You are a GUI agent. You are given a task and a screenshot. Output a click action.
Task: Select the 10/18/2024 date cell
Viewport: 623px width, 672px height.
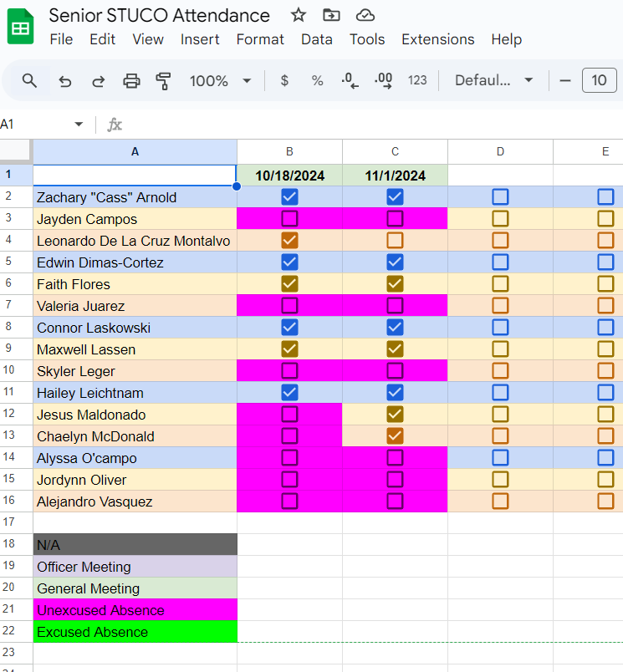pos(289,176)
